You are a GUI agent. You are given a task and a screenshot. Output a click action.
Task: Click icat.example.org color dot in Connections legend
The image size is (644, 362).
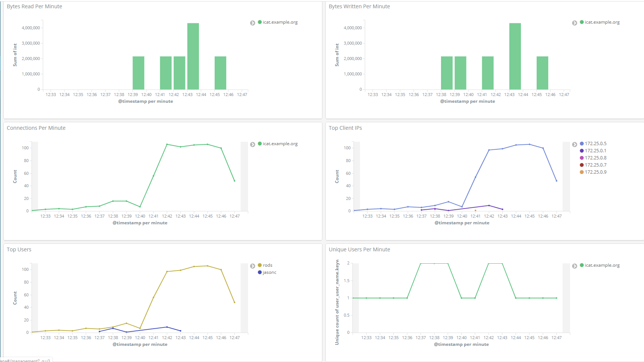(260, 144)
